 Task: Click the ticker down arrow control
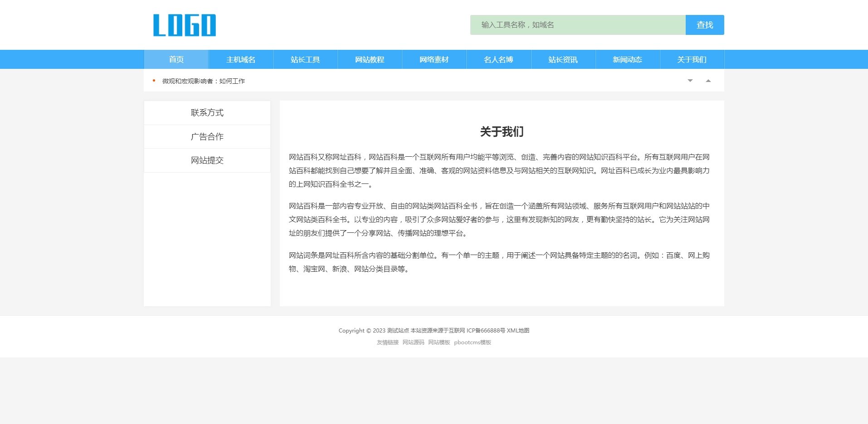690,80
